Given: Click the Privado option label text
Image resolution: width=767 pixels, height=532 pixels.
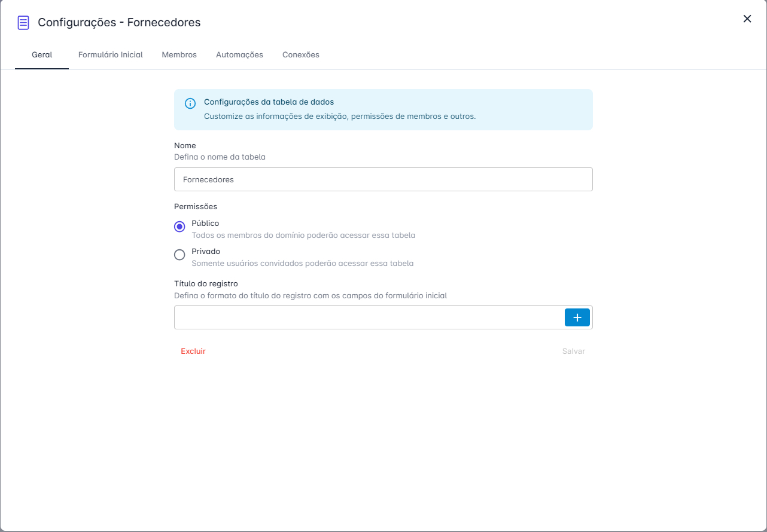Looking at the screenshot, I should (x=206, y=252).
